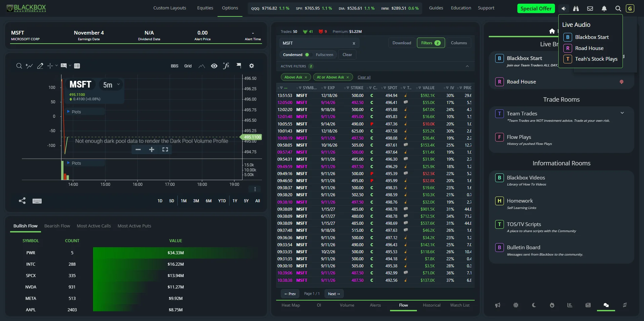Screen dimensions: 644x321
Task: Click the flame icon in bottom sidebar
Action: tap(552, 305)
